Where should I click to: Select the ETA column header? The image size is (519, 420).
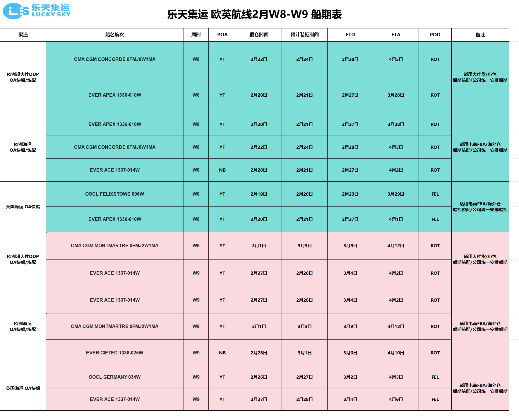click(396, 35)
